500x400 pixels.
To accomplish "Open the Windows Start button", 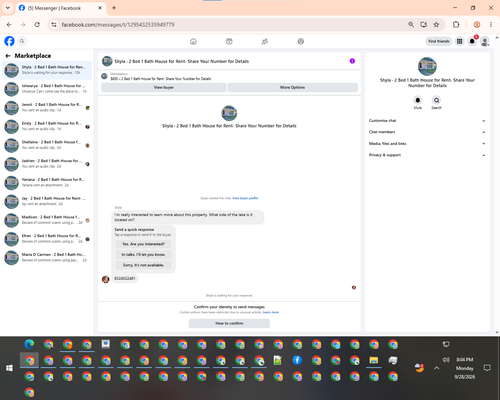I will [x=9, y=368].
